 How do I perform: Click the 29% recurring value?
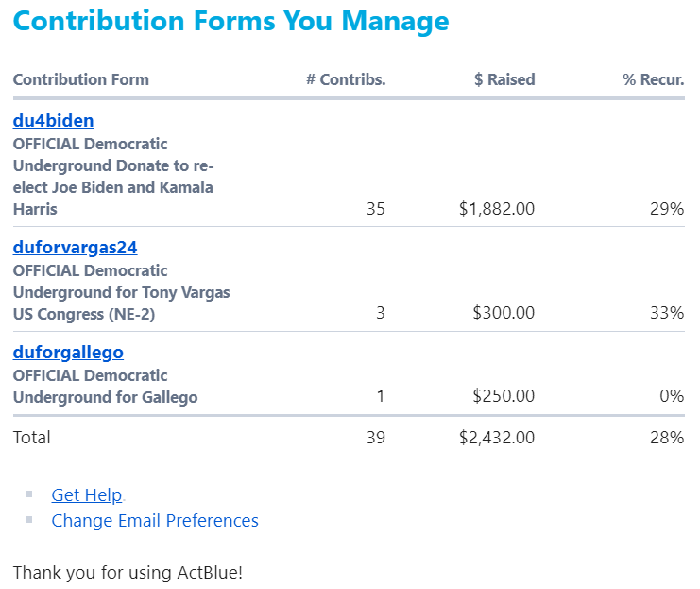point(666,209)
